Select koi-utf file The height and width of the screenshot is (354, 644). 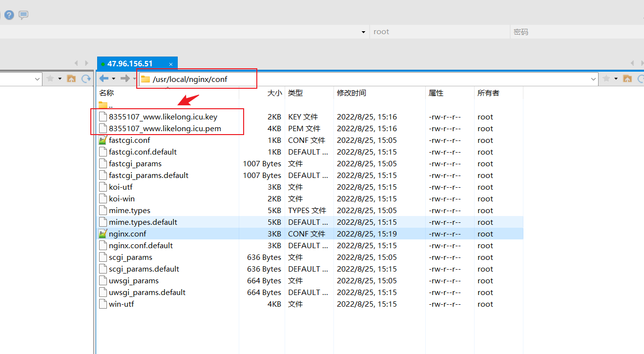(x=121, y=187)
